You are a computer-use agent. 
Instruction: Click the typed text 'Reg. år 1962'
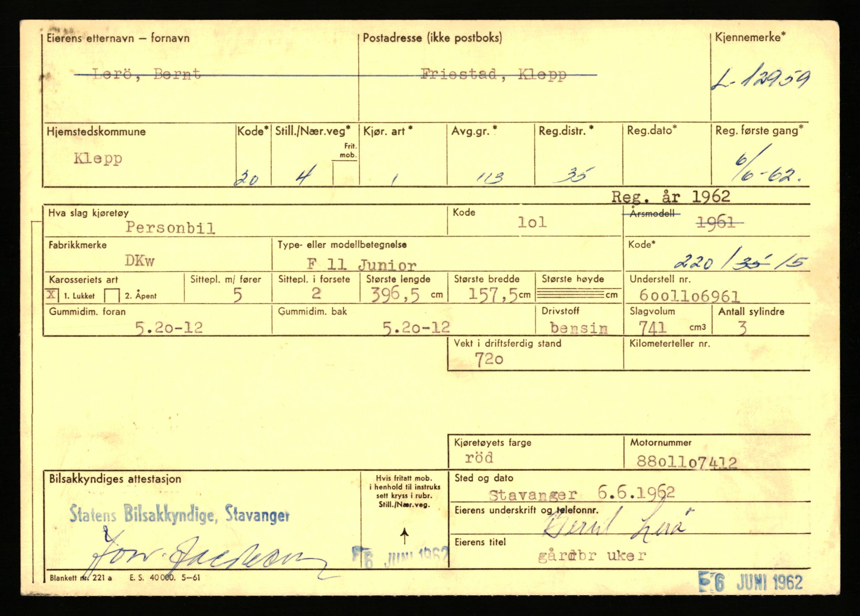tap(670, 196)
